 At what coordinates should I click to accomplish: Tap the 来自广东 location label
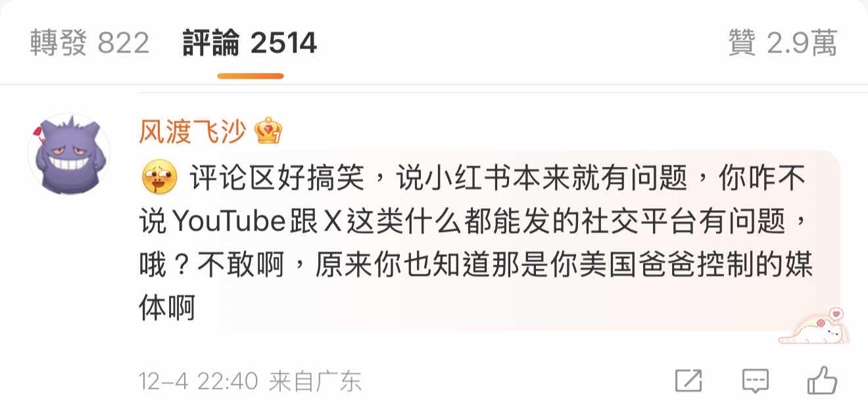[315, 381]
